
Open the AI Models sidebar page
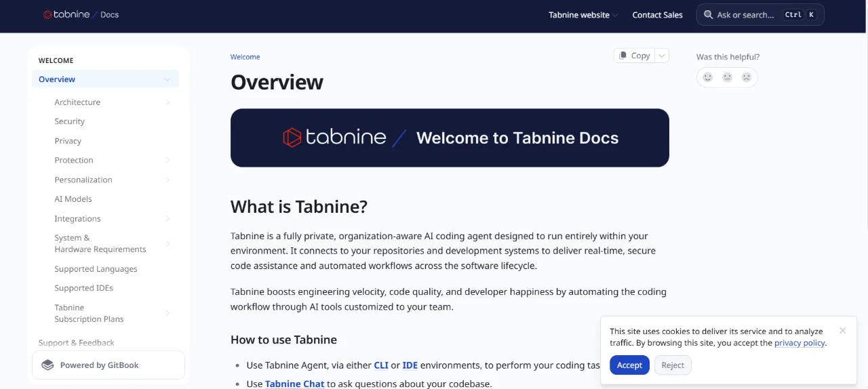73,199
